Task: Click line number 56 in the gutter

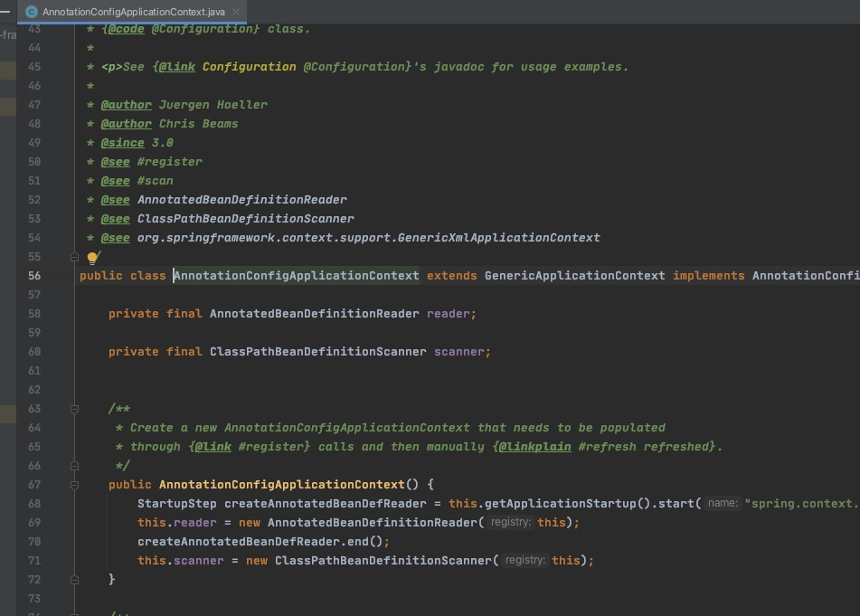Action: [x=34, y=275]
